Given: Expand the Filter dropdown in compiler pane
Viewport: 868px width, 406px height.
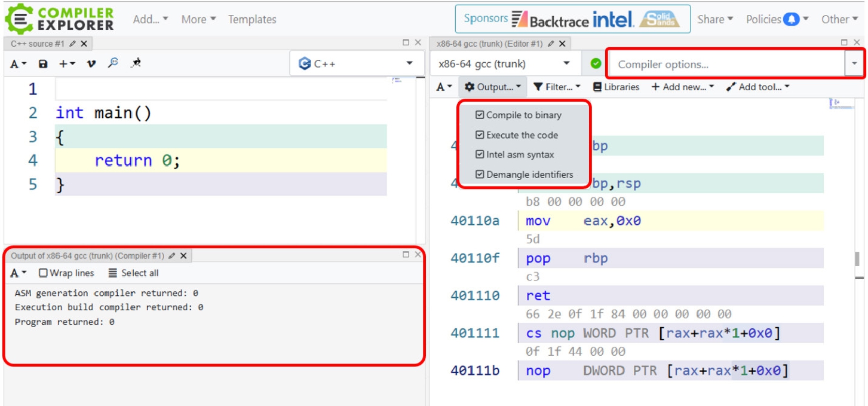Looking at the screenshot, I should pos(556,87).
